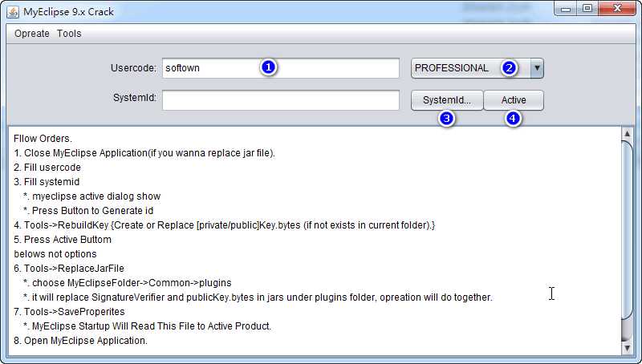
Task: Click '*. myeclipse active dialog show' line
Action: click(92, 196)
